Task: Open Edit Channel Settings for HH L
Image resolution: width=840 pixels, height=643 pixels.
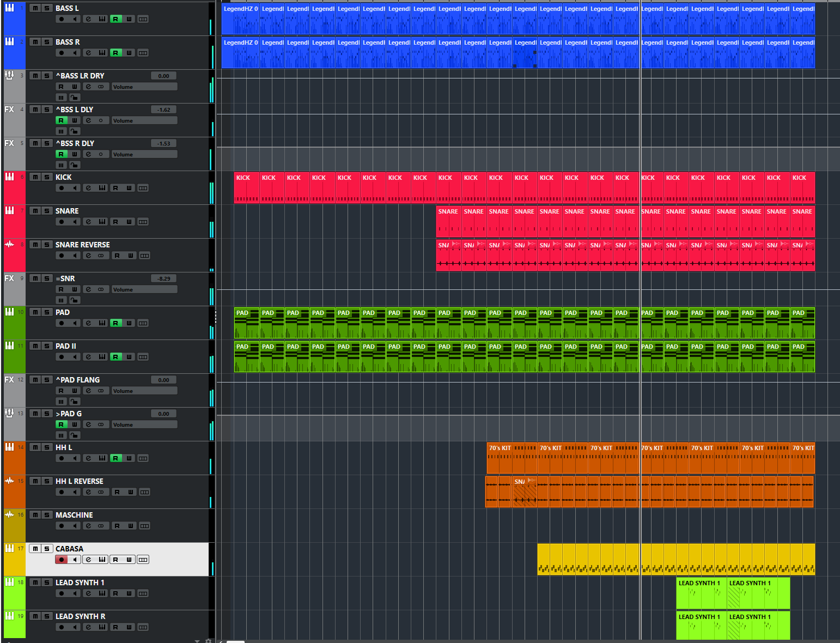Action: (88, 458)
